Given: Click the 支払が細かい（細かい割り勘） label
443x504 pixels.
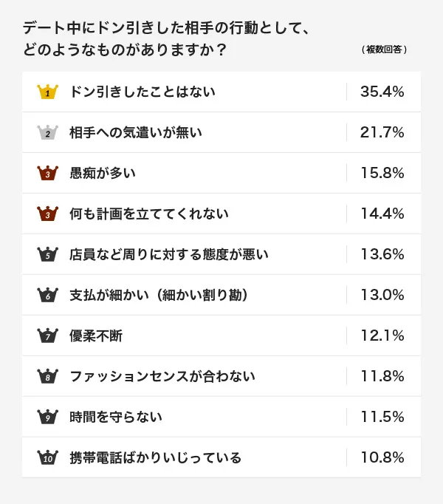Looking at the screenshot, I should pos(158,295).
